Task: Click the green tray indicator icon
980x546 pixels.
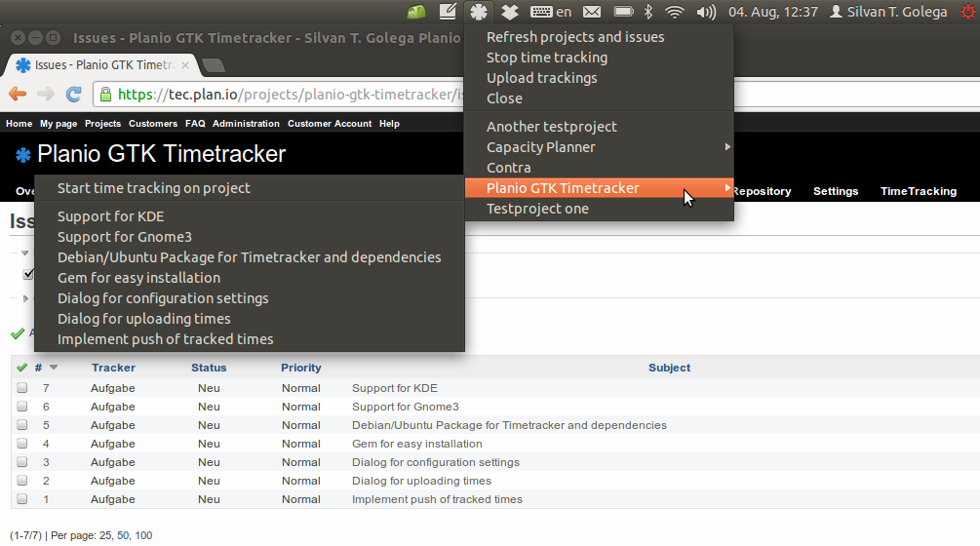Action: [416, 12]
